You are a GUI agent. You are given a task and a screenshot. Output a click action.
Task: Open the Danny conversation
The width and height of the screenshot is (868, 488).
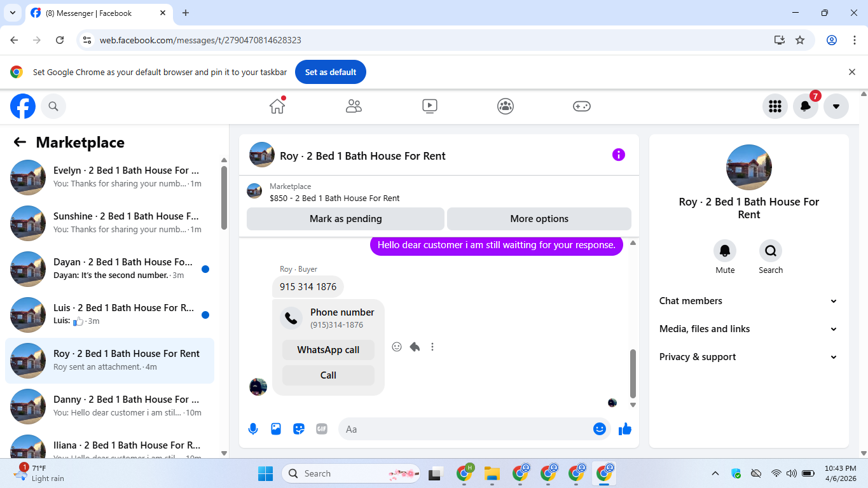pyautogui.click(x=109, y=407)
